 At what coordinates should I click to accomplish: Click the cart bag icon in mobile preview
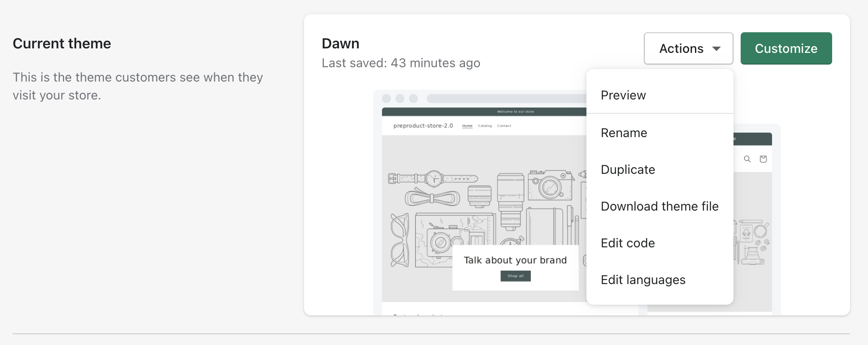tap(763, 159)
